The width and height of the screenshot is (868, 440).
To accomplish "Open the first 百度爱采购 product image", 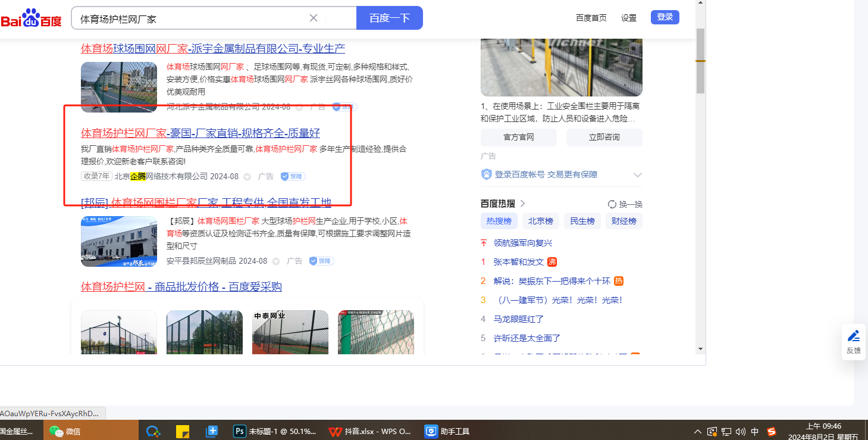I will 119,332.
